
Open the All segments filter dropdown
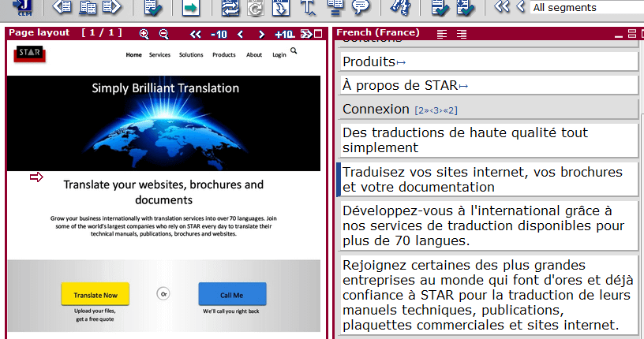tap(587, 7)
